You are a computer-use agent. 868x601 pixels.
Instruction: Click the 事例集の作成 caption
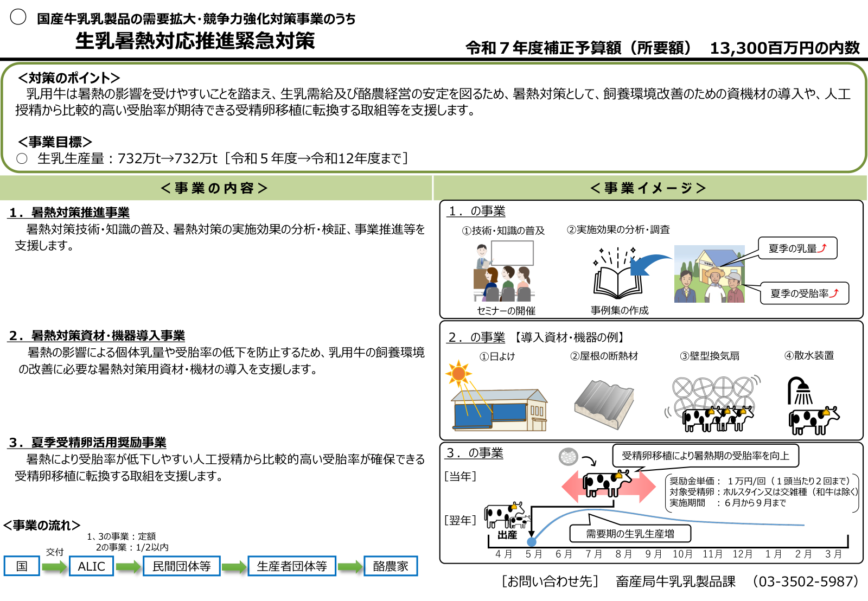[x=620, y=310]
